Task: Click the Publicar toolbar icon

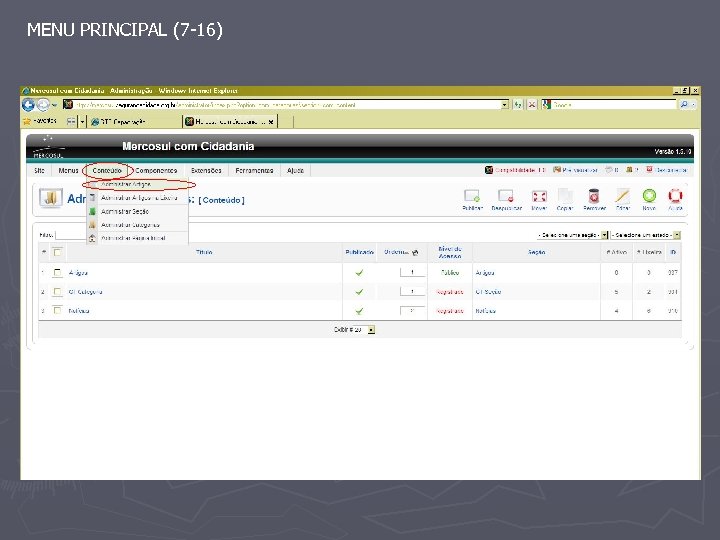Action: click(x=472, y=196)
